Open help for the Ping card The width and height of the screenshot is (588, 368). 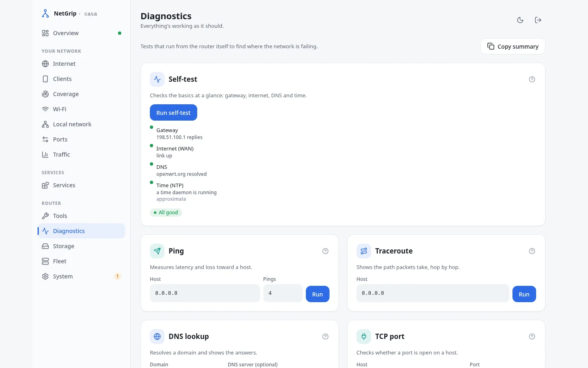click(325, 251)
